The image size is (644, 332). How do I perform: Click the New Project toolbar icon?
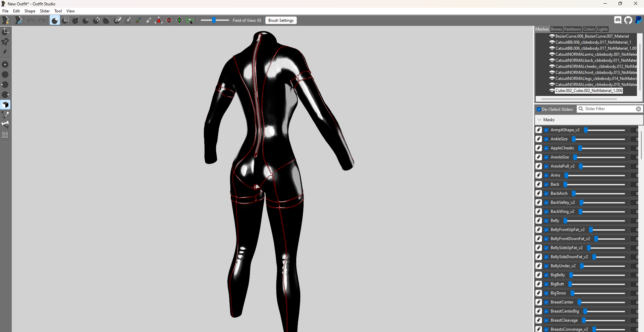coord(6,20)
